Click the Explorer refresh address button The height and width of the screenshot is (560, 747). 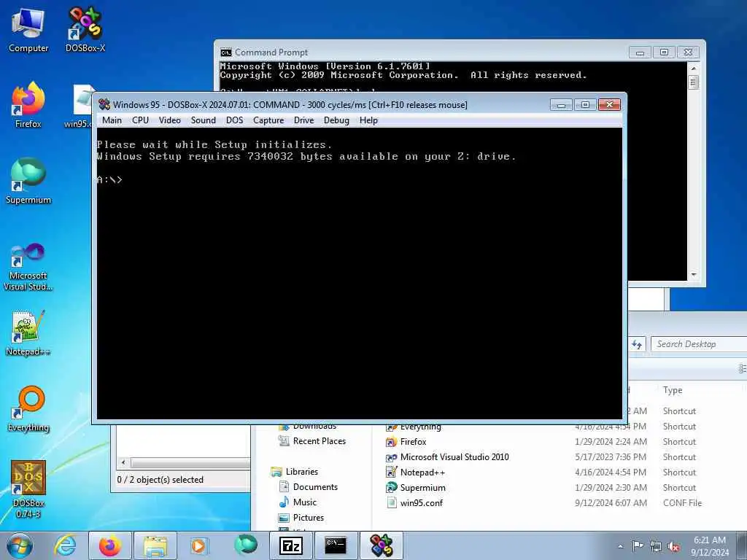click(637, 344)
